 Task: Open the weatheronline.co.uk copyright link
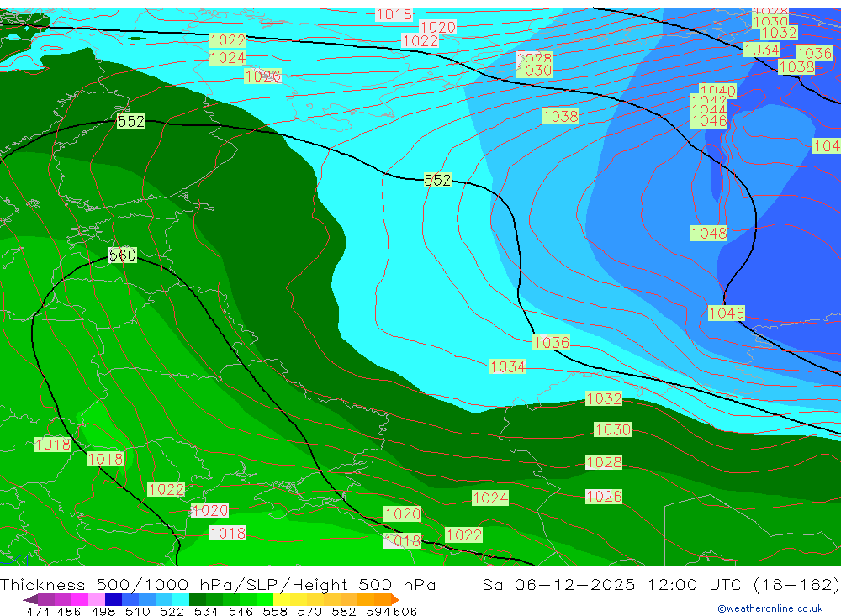coord(770,608)
